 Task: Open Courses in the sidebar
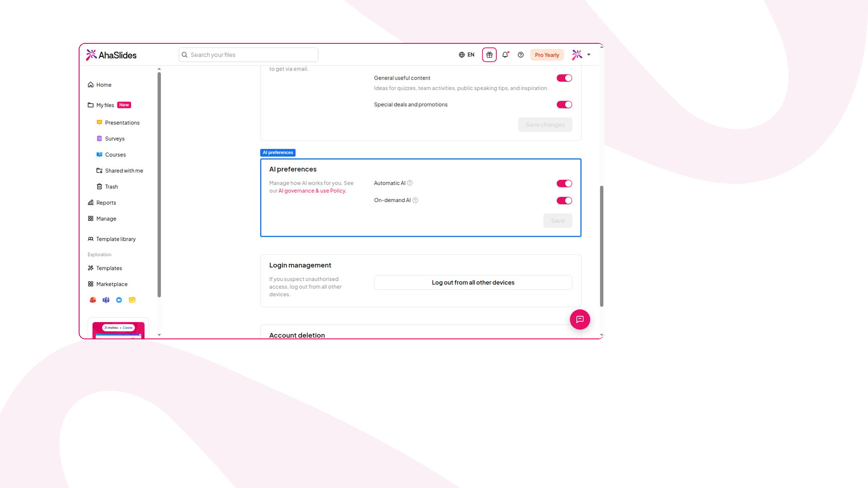111,155
